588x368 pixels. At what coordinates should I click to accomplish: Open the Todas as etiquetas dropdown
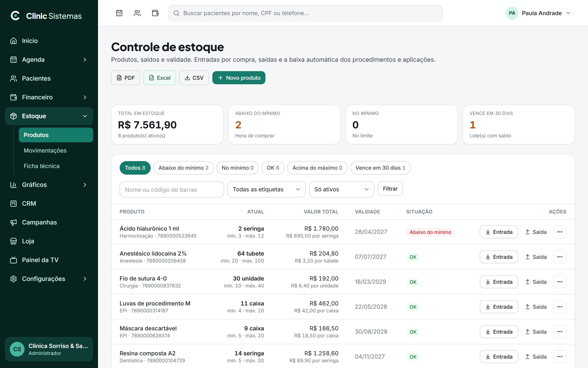(x=266, y=189)
